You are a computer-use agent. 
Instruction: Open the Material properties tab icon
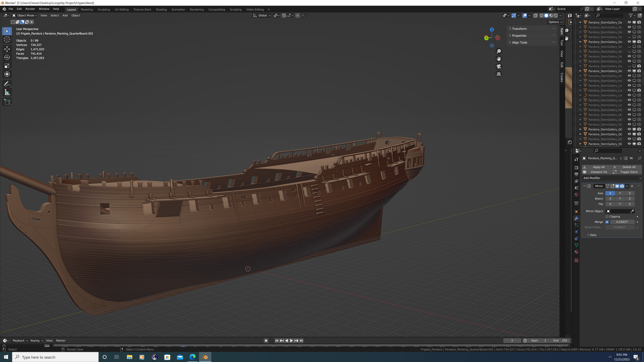577,252
